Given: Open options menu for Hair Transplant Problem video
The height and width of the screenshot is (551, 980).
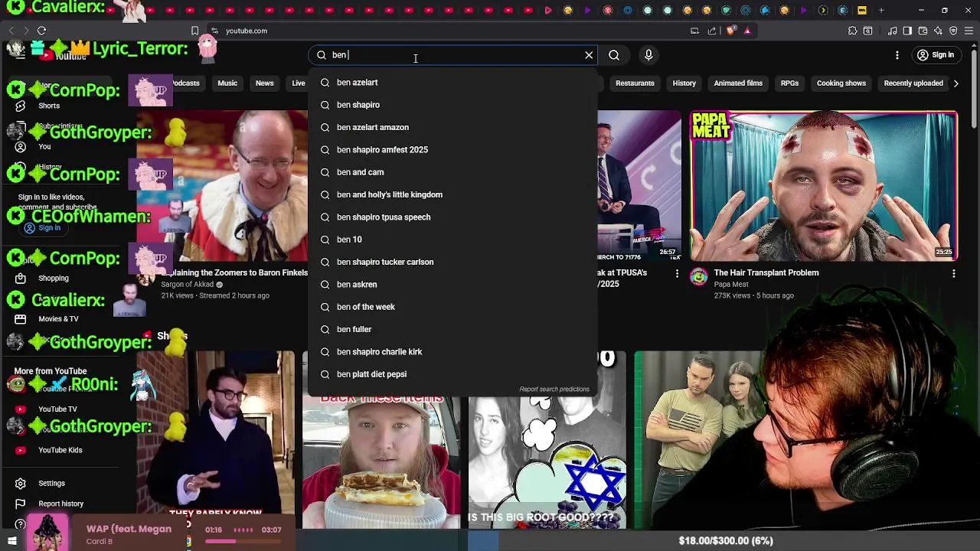Looking at the screenshot, I should point(953,273).
